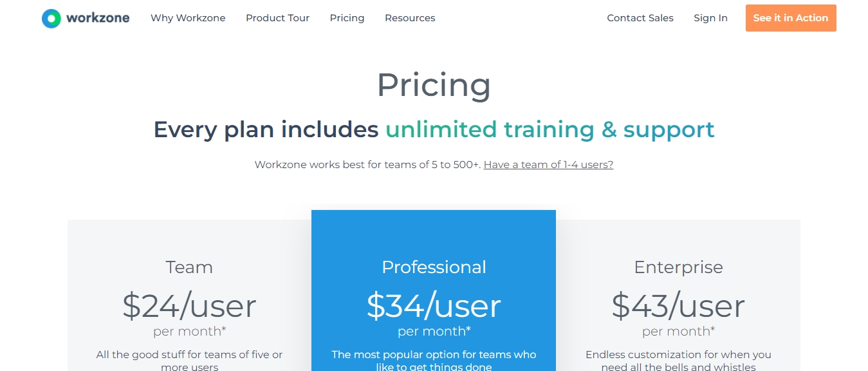Select the Professional plan heading
Viewport: 868px width, 371px height.
[x=434, y=267]
